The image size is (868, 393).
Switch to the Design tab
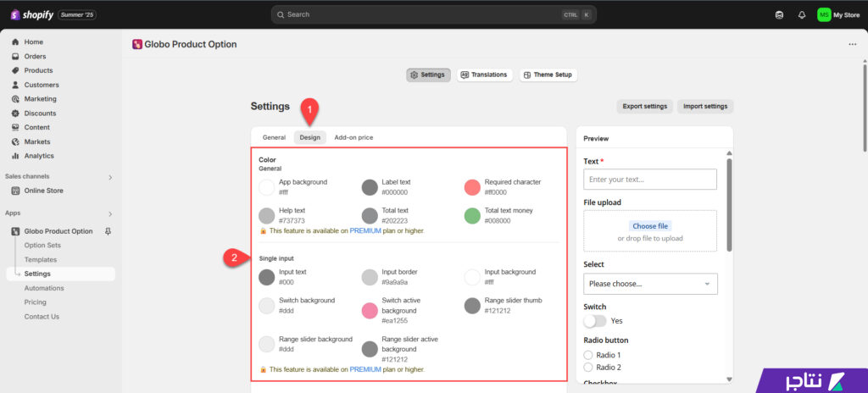pyautogui.click(x=310, y=137)
